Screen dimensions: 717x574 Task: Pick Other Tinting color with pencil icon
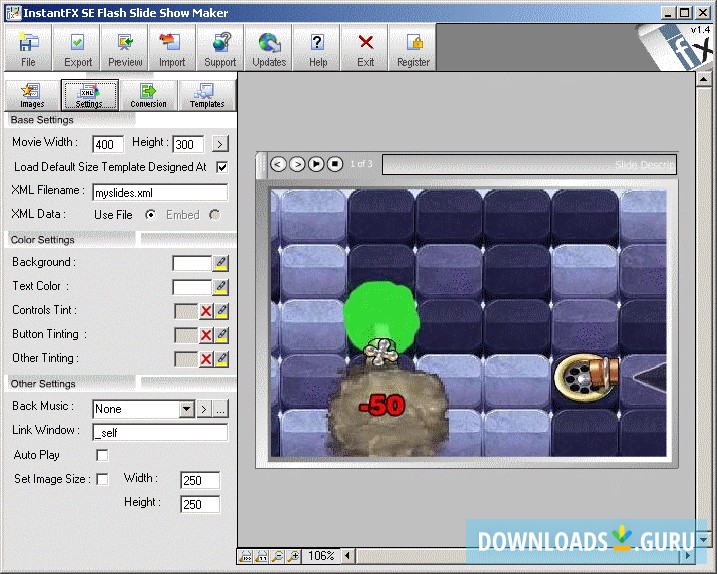click(222, 359)
